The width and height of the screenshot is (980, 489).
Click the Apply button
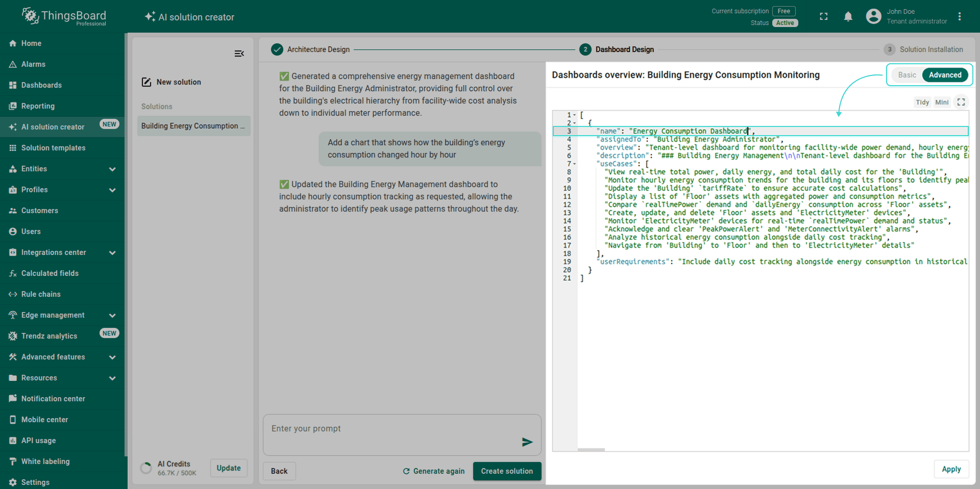pyautogui.click(x=951, y=469)
